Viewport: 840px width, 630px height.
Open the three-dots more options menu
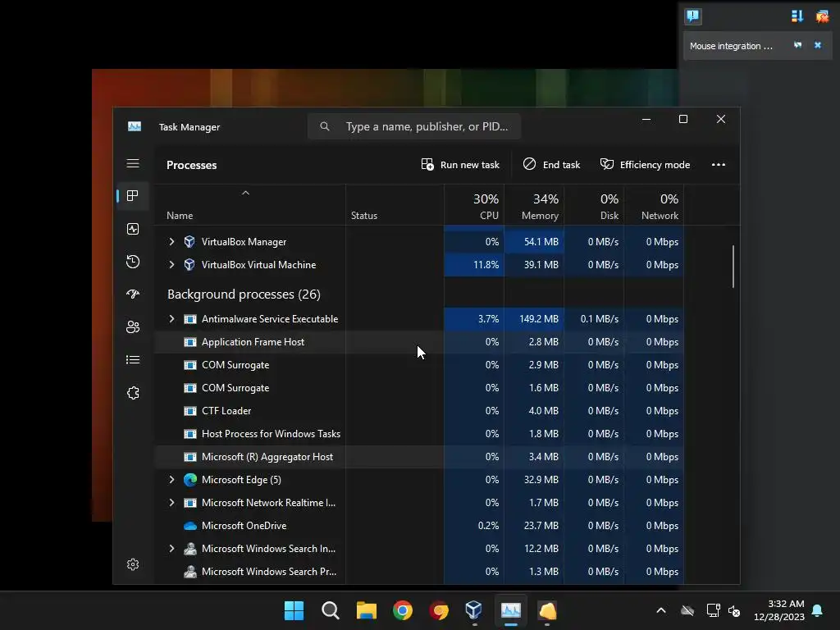pos(719,165)
